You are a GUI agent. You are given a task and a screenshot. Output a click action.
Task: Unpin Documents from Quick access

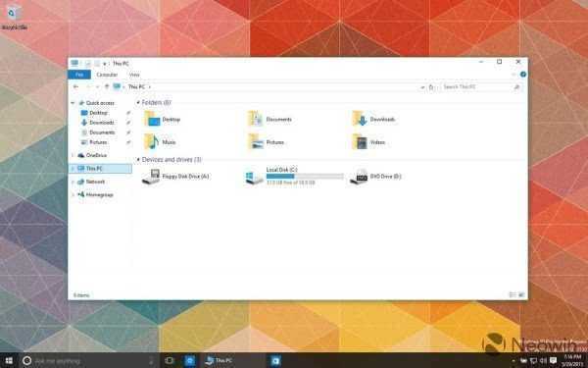point(128,132)
